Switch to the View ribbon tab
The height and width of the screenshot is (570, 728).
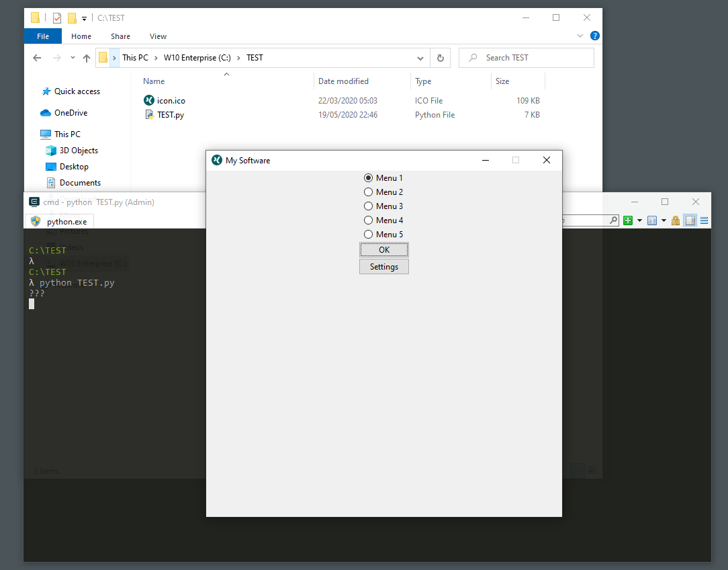pos(158,36)
